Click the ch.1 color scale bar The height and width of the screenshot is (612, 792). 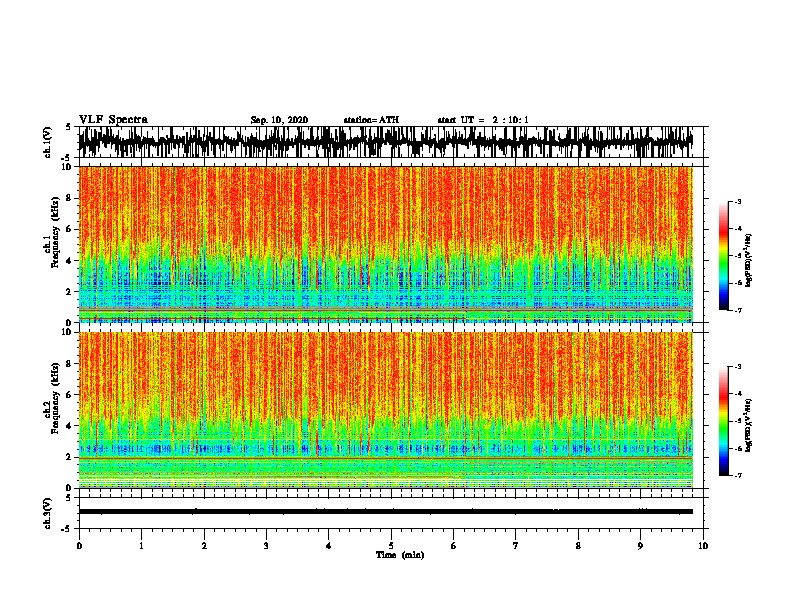723,256
